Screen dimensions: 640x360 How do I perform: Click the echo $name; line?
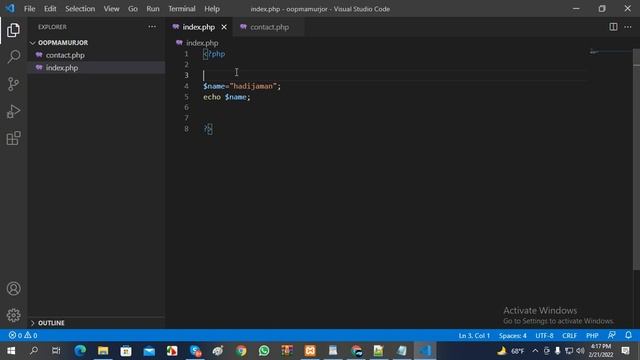(227, 97)
